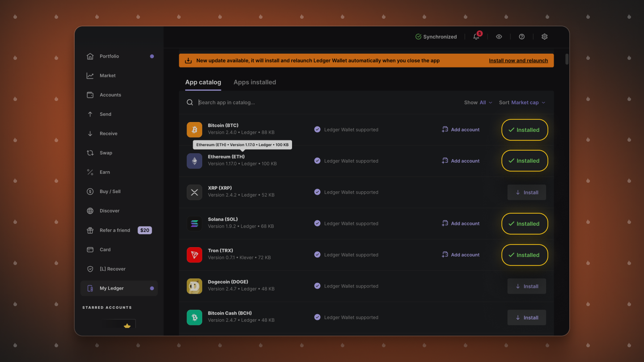Open the Card section from sidebar

tap(105, 249)
